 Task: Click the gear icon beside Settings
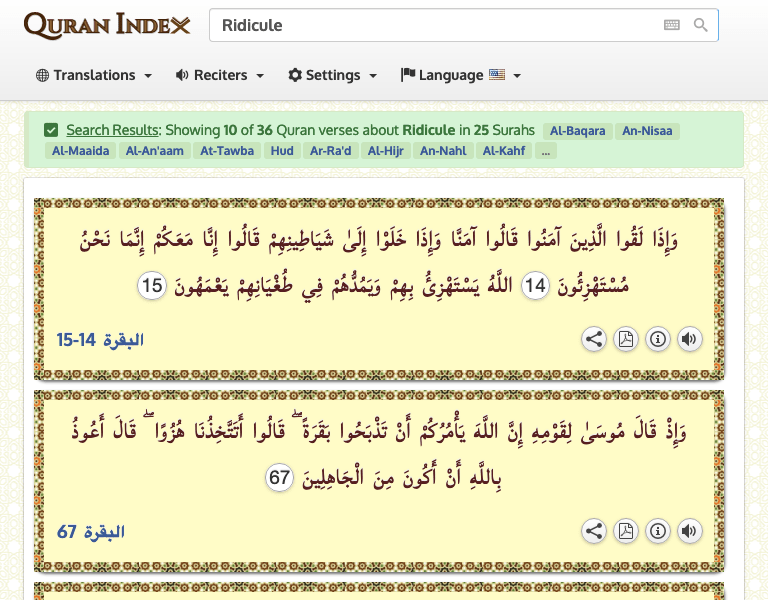click(295, 75)
